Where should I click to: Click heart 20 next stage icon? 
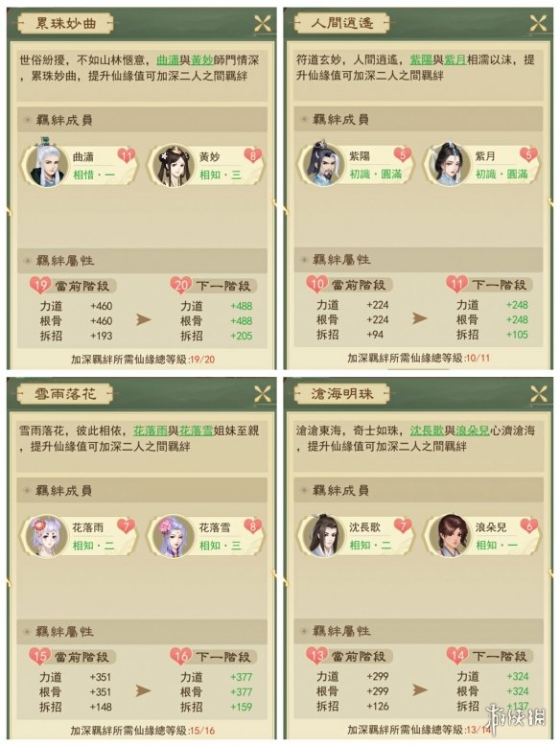[181, 286]
